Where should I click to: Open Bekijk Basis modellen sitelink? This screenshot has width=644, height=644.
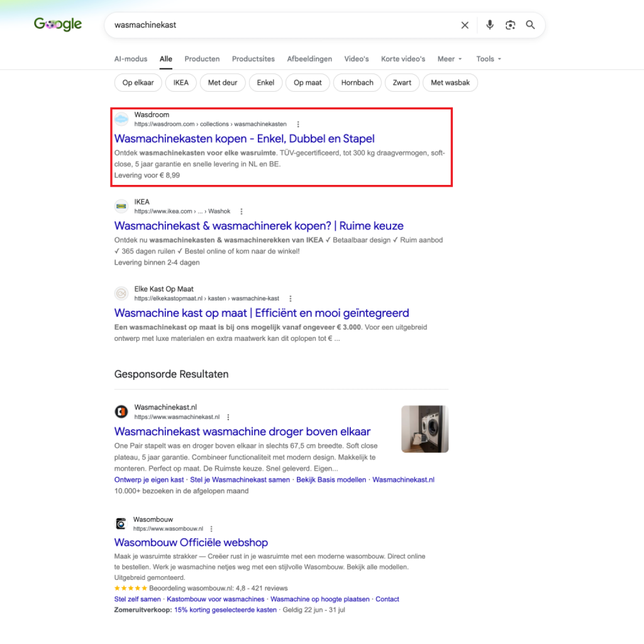tap(331, 480)
